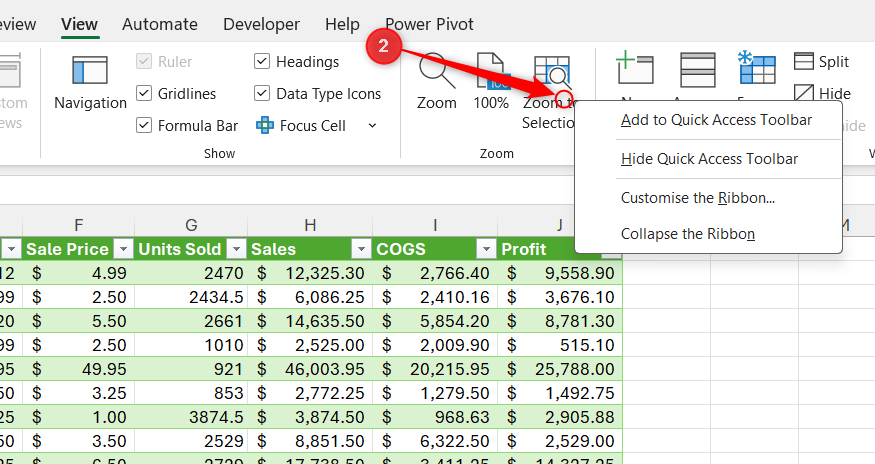Click the Focus Cell icon
The height and width of the screenshot is (464, 875).
pyautogui.click(x=265, y=126)
